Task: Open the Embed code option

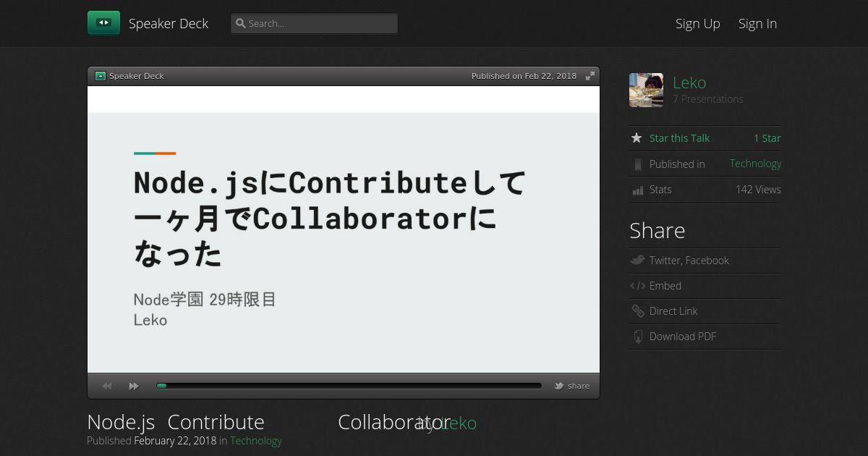Action: coord(665,286)
